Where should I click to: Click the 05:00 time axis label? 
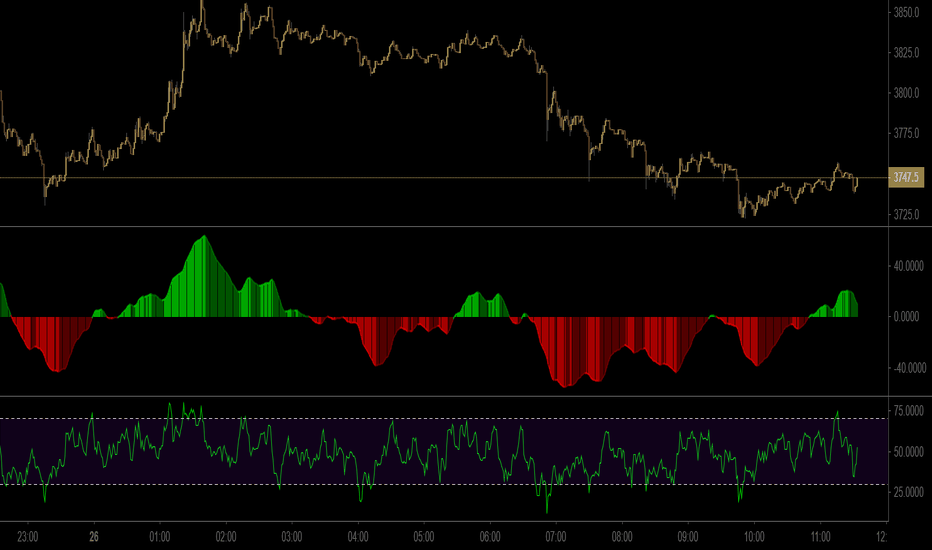pos(424,537)
